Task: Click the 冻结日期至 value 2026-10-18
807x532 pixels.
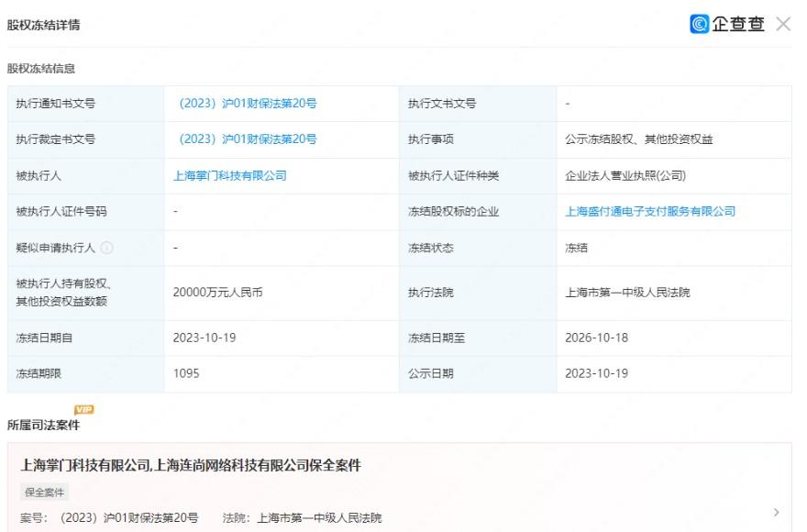Action: (x=596, y=338)
